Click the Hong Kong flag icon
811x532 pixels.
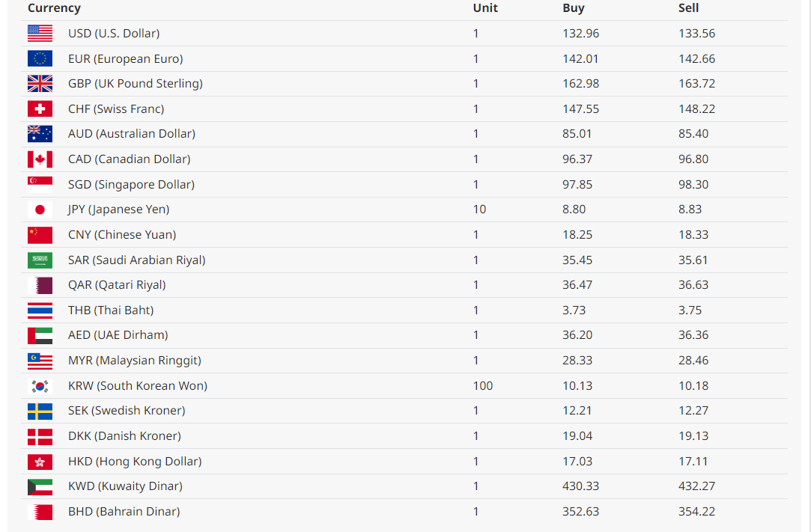[40, 461]
